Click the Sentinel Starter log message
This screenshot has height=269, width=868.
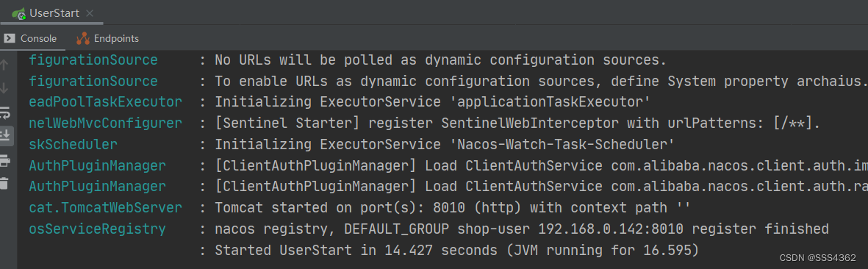[x=517, y=123]
